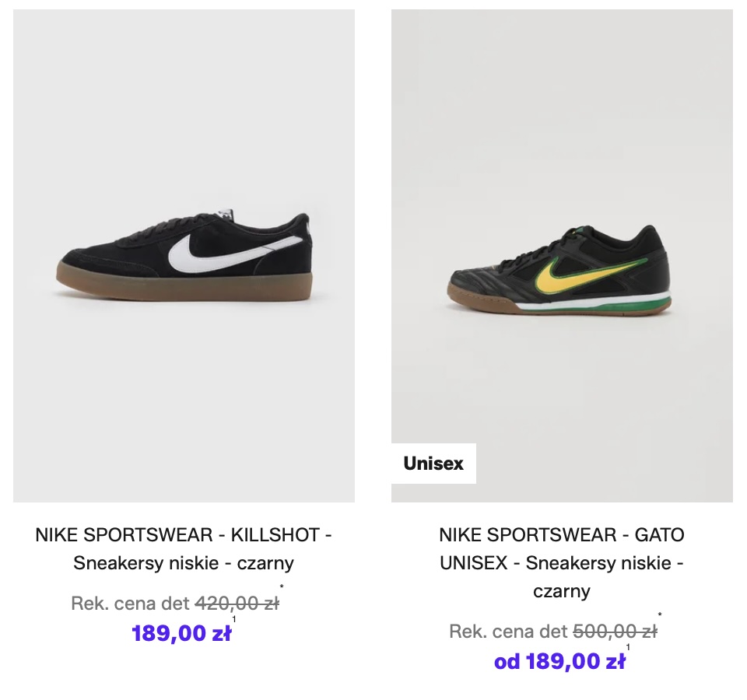Open the NIKE SPORTSWEAR - KILLSHOT title link
747x700 pixels.
click(184, 535)
